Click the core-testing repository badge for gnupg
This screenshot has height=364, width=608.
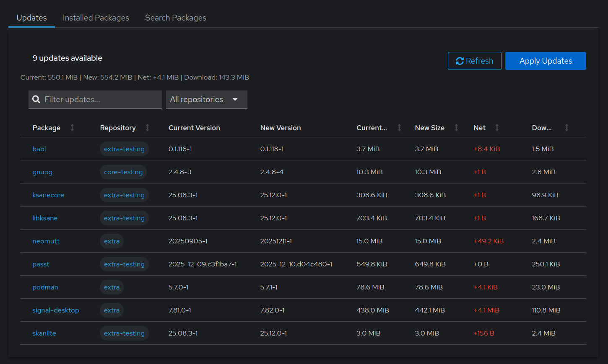click(x=123, y=172)
